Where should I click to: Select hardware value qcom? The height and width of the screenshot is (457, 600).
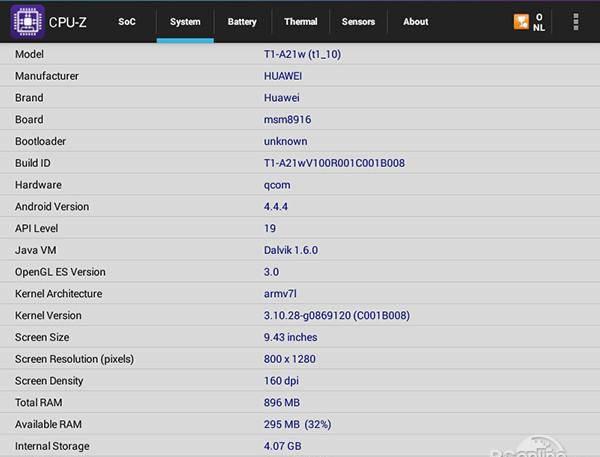[x=277, y=186]
